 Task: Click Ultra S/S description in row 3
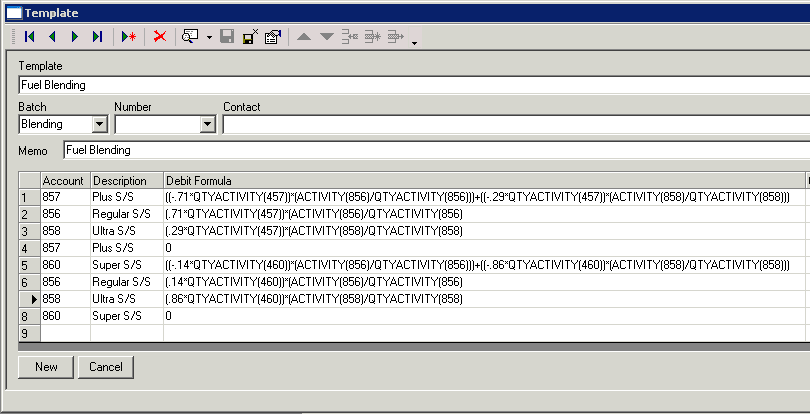127,231
